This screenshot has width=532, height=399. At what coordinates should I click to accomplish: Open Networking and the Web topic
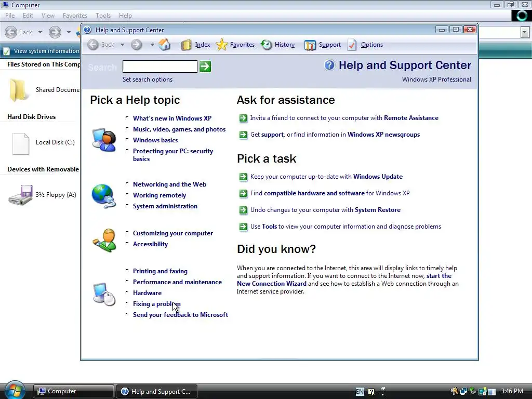coord(170,184)
